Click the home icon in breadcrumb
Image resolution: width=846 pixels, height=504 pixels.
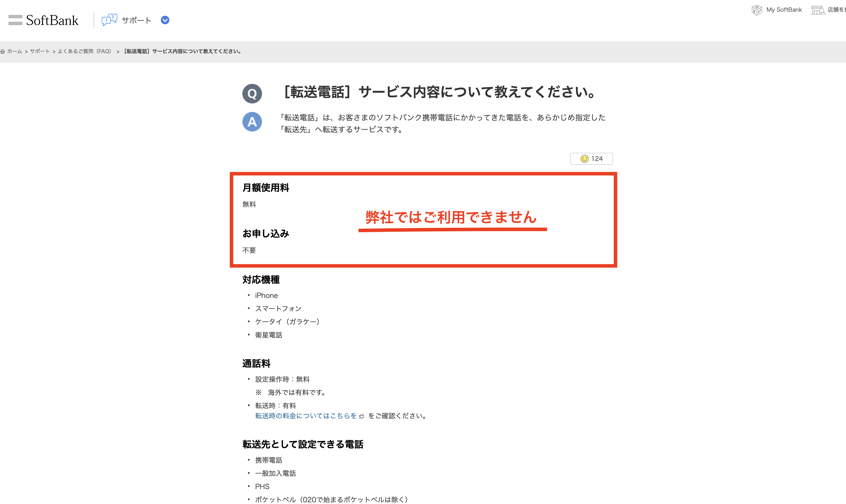click(3, 51)
